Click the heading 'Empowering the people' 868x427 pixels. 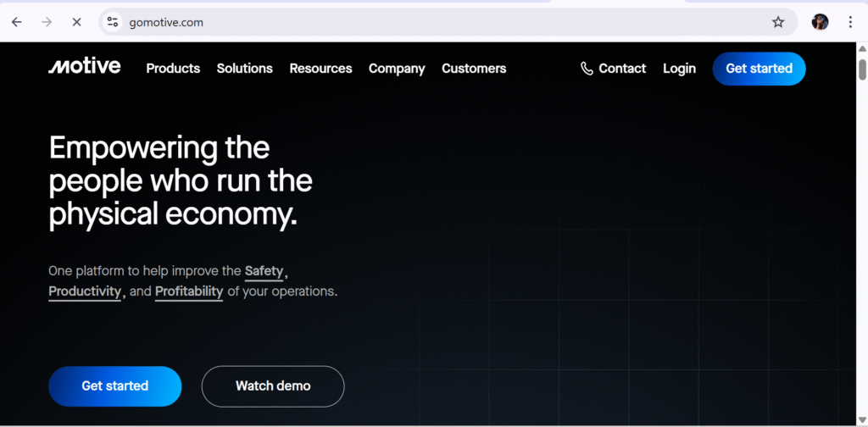[181, 180]
